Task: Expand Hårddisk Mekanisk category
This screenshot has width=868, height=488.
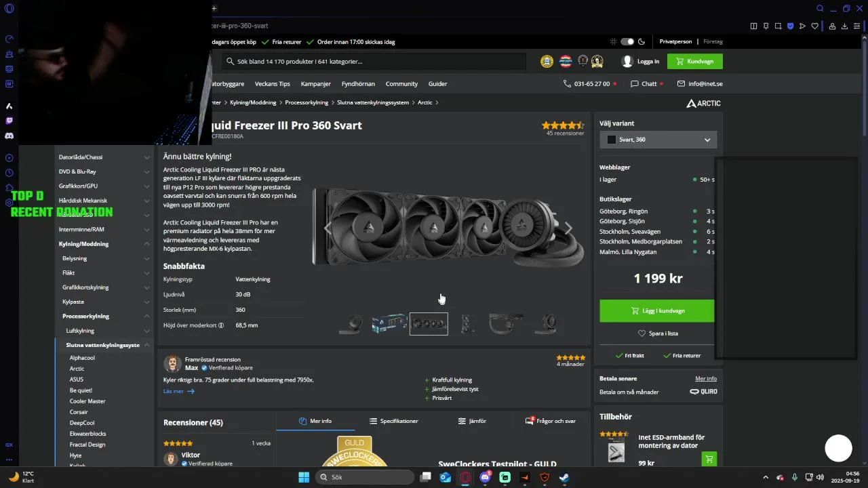Action: pyautogui.click(x=146, y=201)
